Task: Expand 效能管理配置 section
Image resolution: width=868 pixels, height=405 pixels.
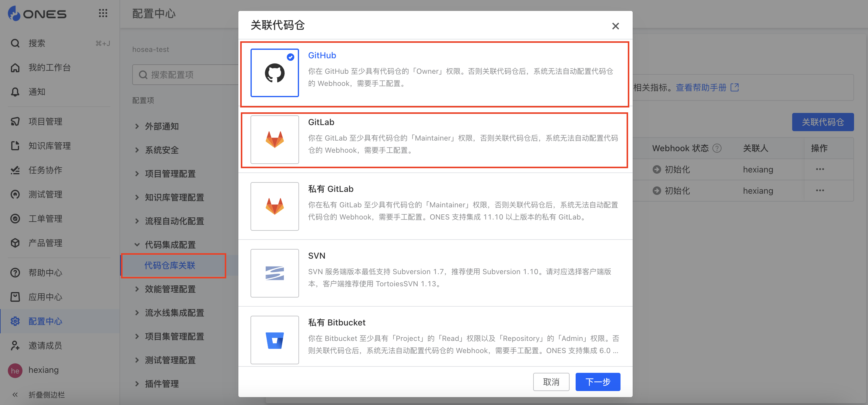Action: 137,289
